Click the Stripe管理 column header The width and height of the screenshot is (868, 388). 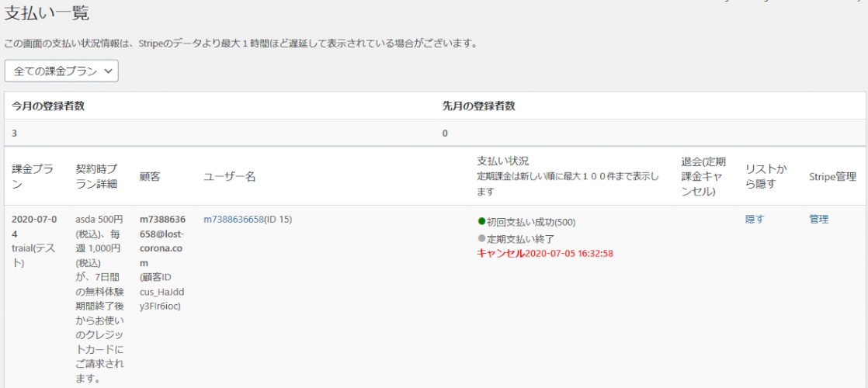tap(832, 177)
